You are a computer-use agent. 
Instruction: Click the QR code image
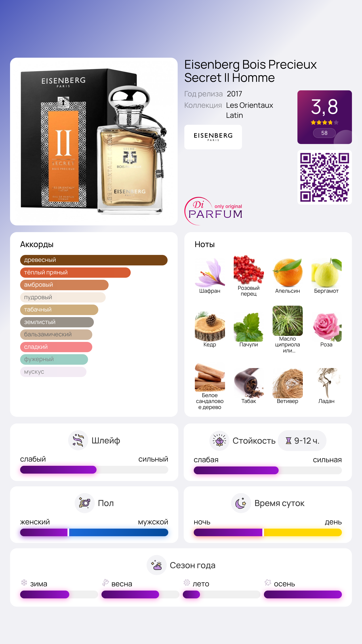(x=324, y=177)
